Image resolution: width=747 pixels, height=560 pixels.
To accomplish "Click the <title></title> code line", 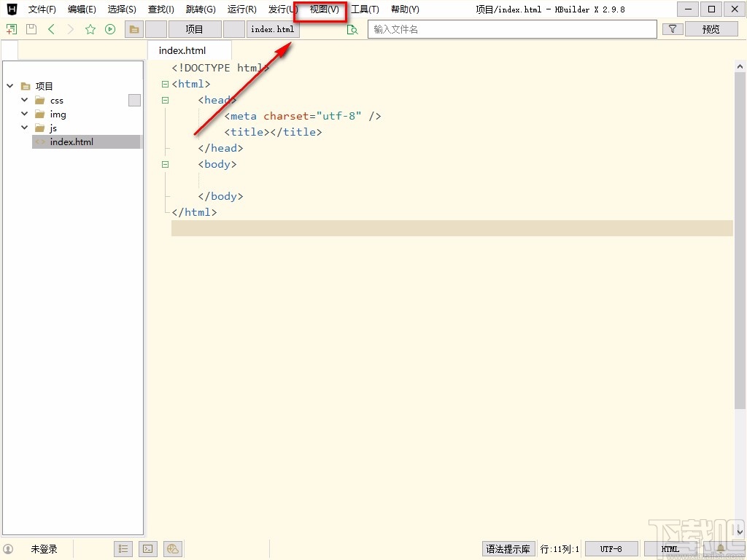I will pos(273,132).
